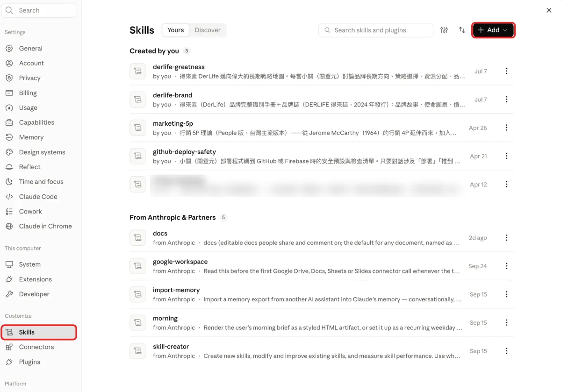Open more options for derlife-brand
The width and height of the screenshot is (561, 392).
pyautogui.click(x=507, y=100)
